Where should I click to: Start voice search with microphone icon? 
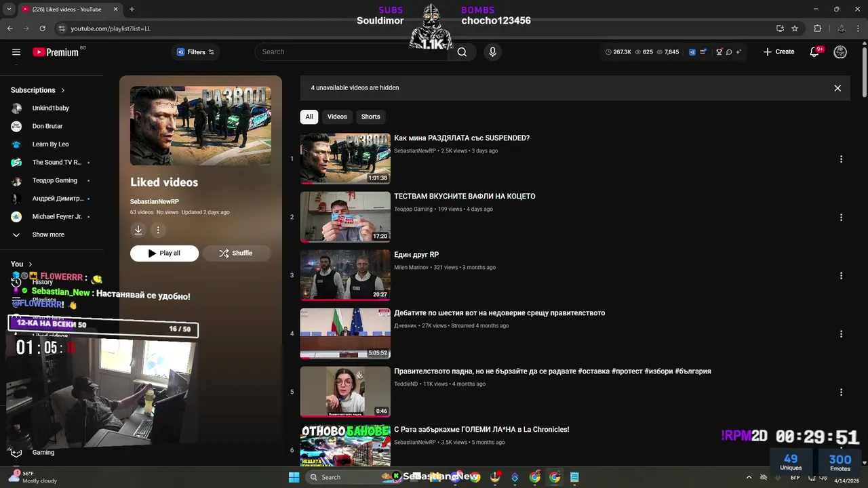pyautogui.click(x=493, y=52)
